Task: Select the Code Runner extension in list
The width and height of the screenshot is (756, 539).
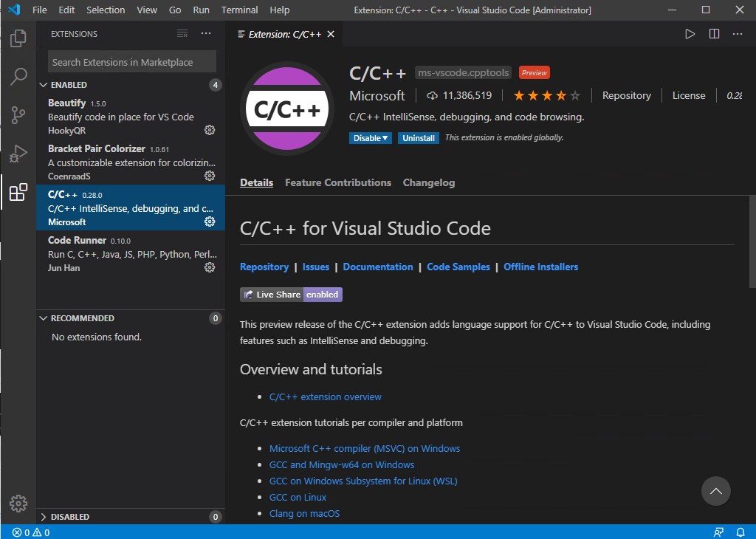Action: pyautogui.click(x=130, y=253)
